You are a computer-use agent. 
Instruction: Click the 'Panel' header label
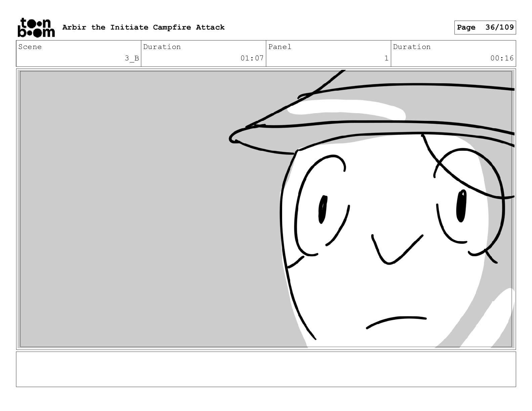(280, 47)
